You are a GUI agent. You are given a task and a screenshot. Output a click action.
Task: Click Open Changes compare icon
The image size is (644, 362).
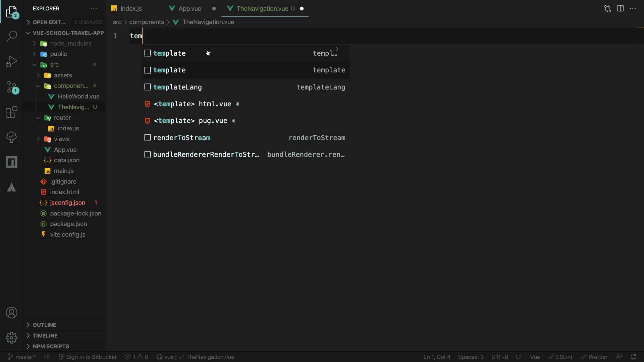coord(607,9)
